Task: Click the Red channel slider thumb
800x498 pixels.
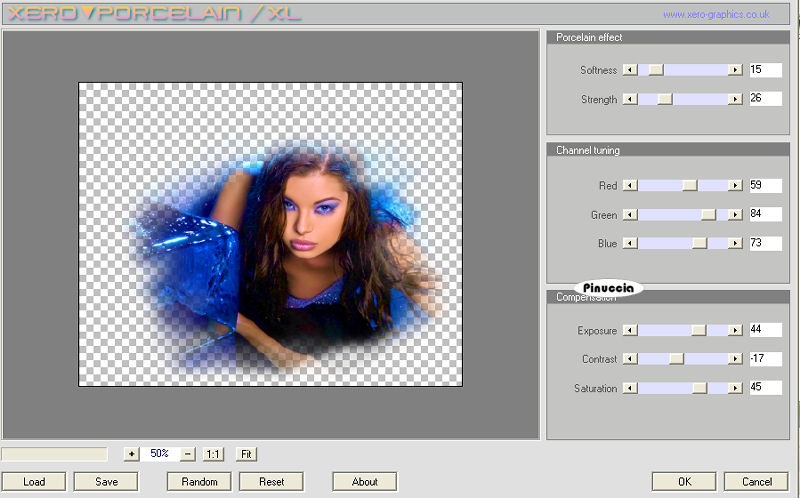Action: point(690,185)
